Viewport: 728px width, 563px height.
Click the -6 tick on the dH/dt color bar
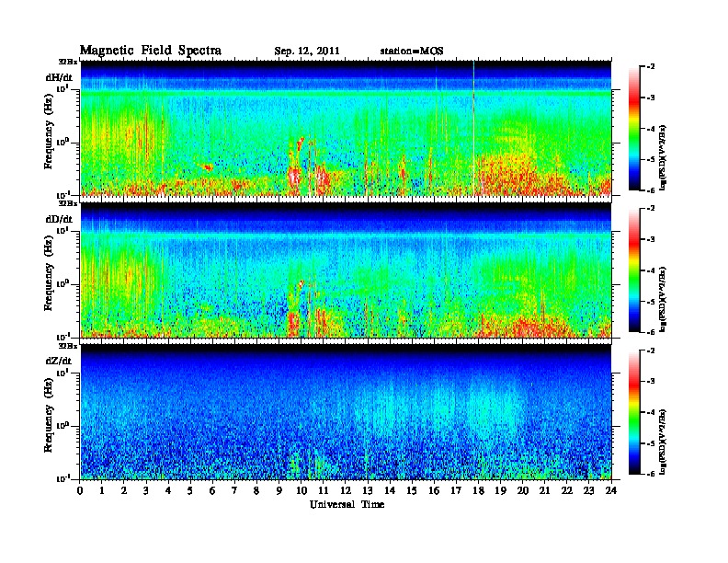pos(651,190)
